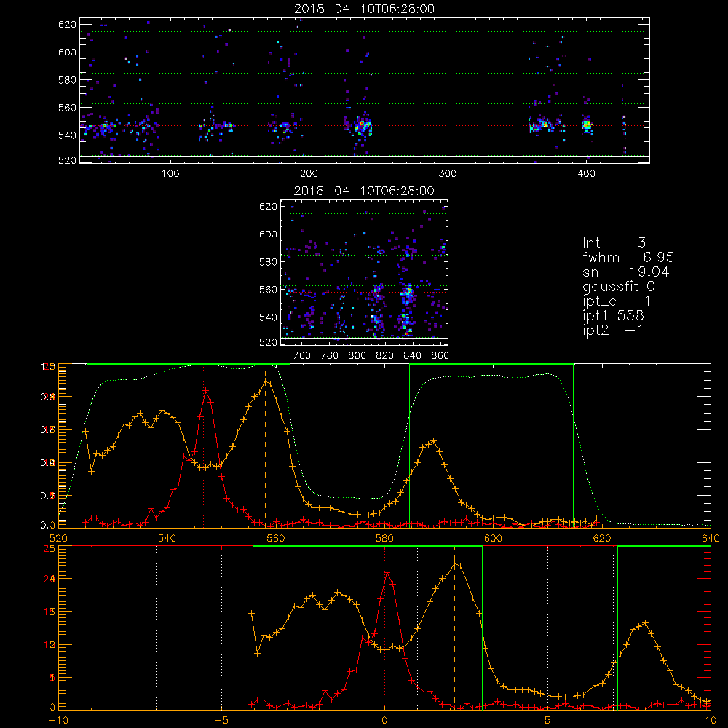
Task: Click x-axis label 400 of top image
Action: pyautogui.click(x=586, y=174)
